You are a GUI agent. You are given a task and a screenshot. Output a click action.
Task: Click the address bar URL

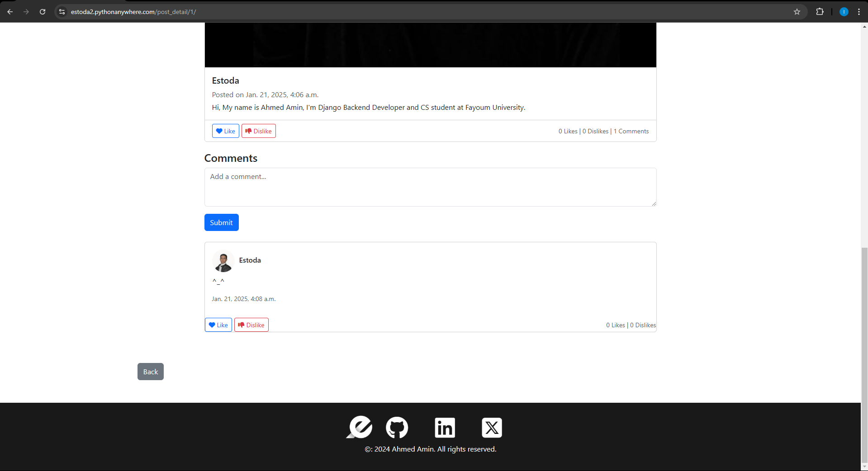click(133, 12)
